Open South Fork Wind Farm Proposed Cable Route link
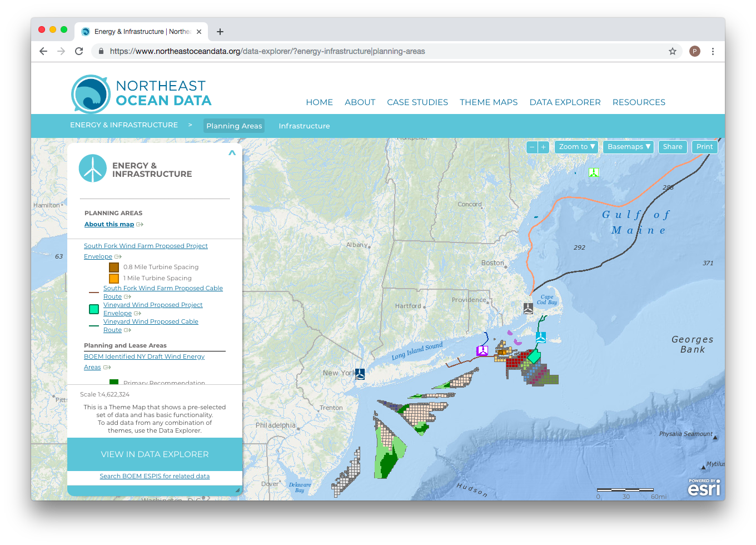756x545 pixels. pyautogui.click(x=163, y=292)
